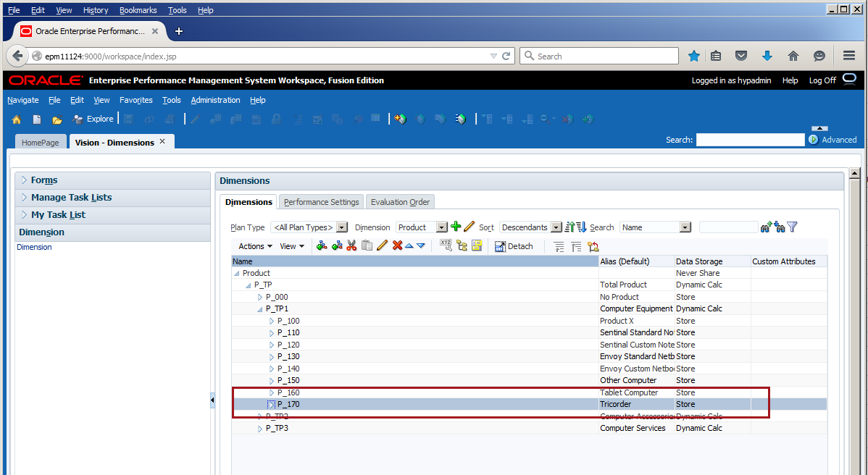Click the Move Up triangle icon

(409, 246)
